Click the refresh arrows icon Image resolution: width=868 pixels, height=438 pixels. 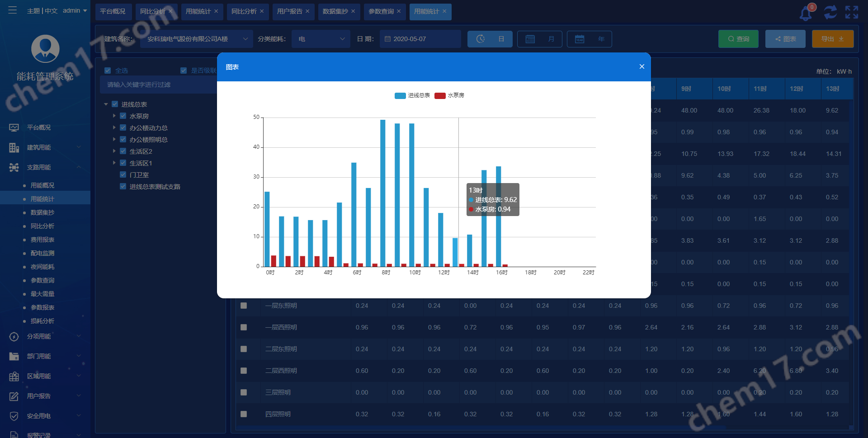(830, 12)
